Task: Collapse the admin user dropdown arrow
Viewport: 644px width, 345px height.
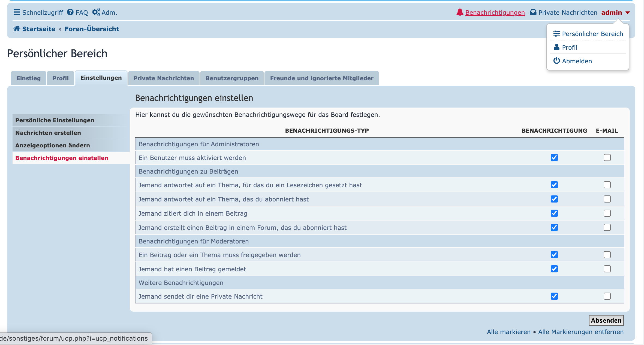Action: coord(628,13)
